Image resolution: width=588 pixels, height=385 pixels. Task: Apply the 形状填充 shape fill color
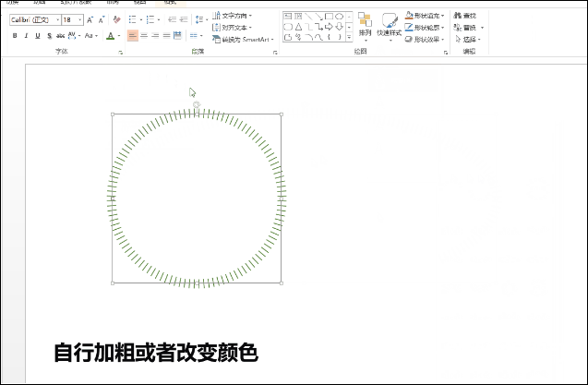(409, 16)
